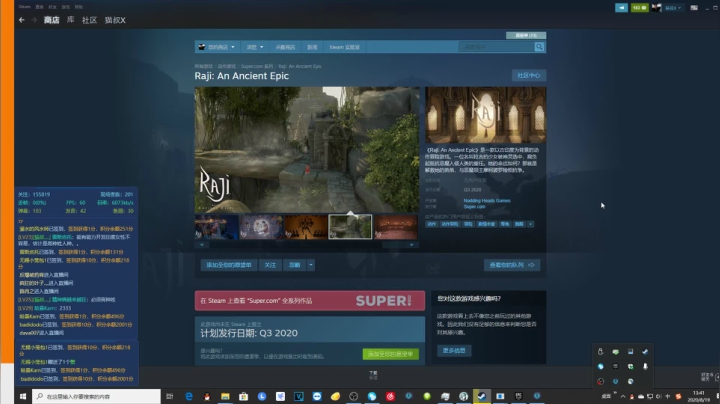This screenshot has height=404, width=720.
Task: Open the OBS taskbar icon
Action: (x=354, y=396)
